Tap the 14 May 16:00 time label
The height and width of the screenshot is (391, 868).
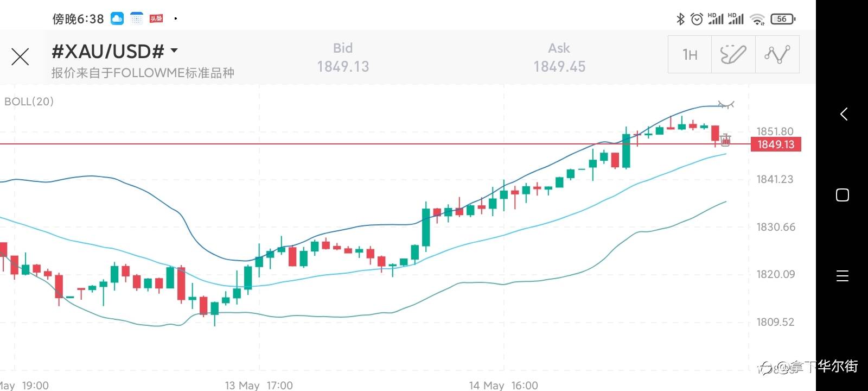pos(503,385)
